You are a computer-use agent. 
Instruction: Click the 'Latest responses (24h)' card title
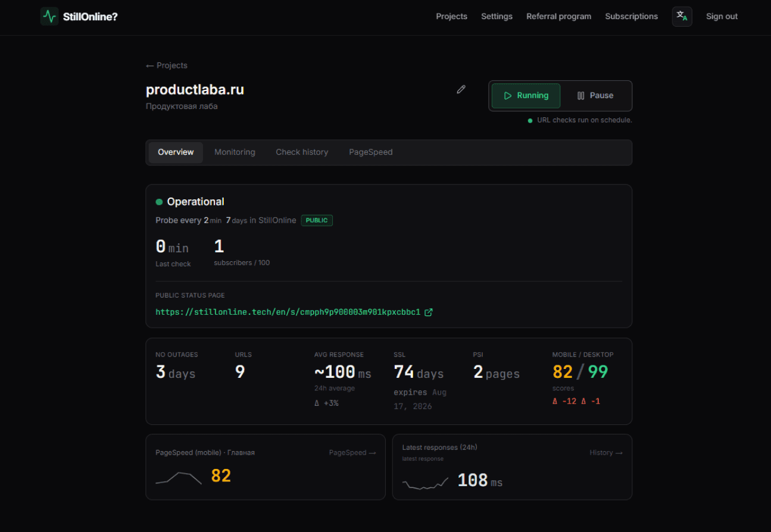439,447
